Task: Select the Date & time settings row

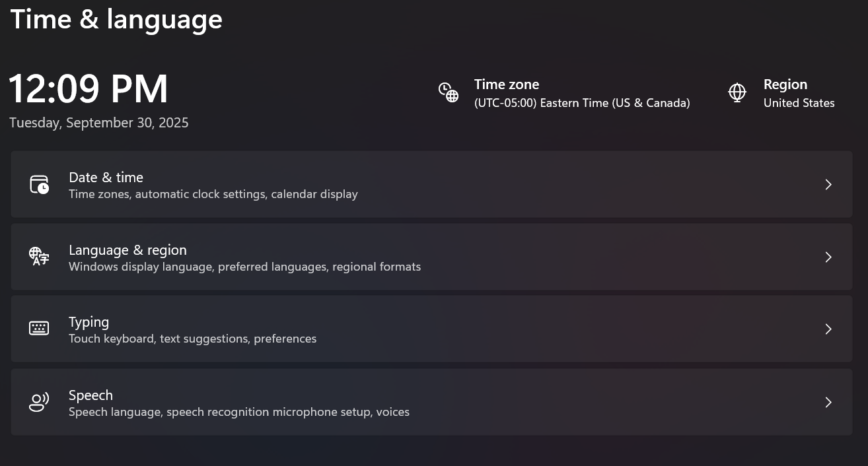Action: click(x=431, y=184)
